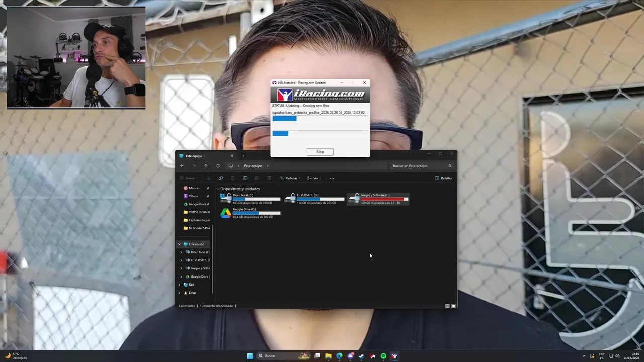Expand EL VERSATIL tree node
This screenshot has width=644, height=362.
click(x=181, y=260)
